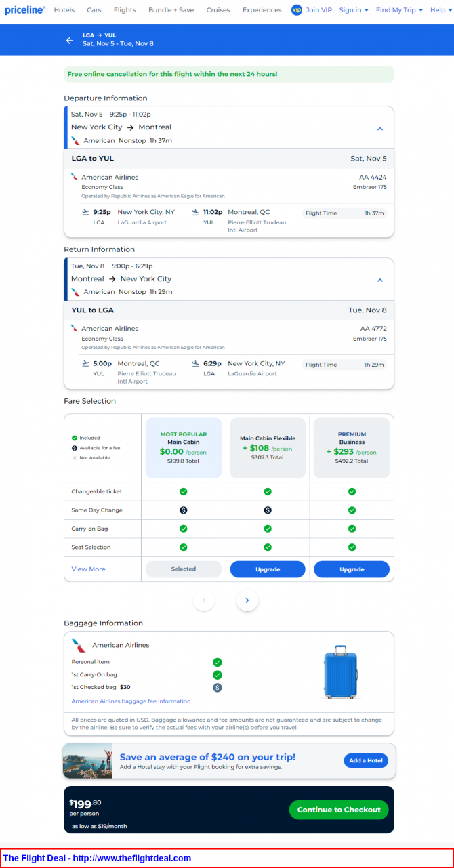454x868 pixels.
Task: Open the Sign in dropdown
Action: 354,10
